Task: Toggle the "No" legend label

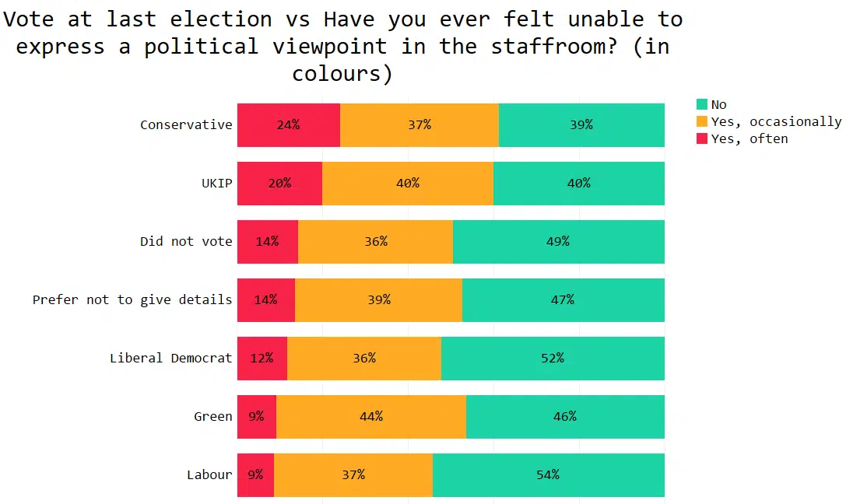Action: (x=718, y=104)
